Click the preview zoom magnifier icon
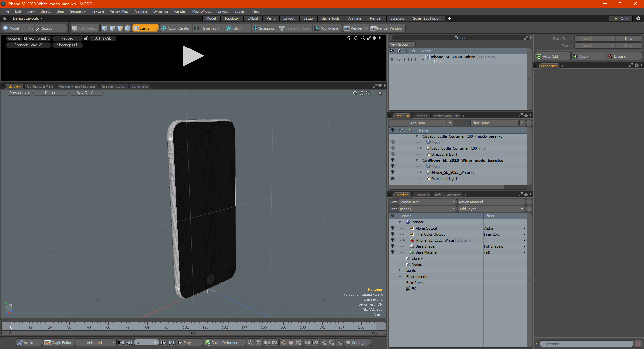 coord(363,38)
